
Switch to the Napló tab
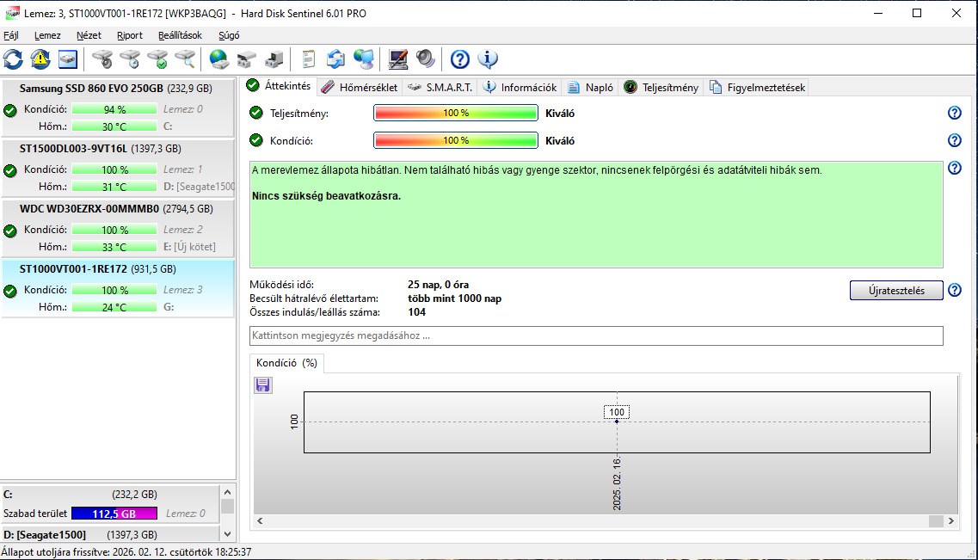point(590,87)
